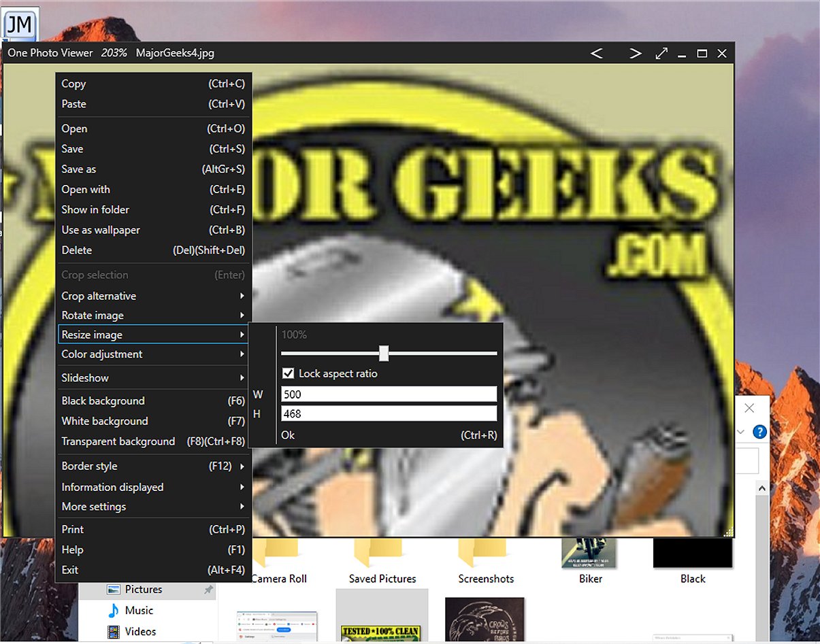This screenshot has height=644, width=820.
Task: Expand the Color adjustment submenu
Action: click(153, 354)
